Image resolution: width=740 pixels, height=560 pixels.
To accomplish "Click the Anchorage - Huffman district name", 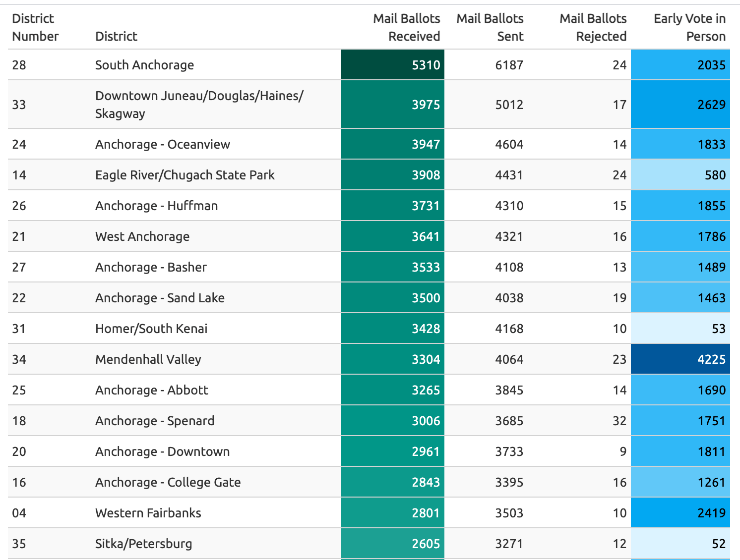I will click(157, 206).
